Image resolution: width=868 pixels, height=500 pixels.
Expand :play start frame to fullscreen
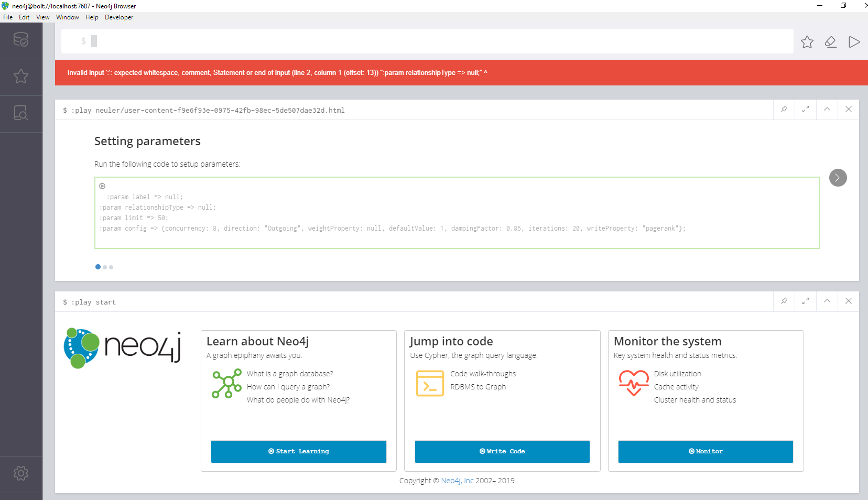[x=806, y=301]
